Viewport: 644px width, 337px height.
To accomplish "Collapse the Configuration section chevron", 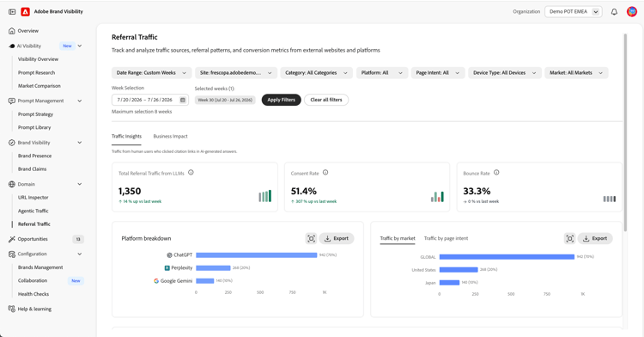I will [x=80, y=254].
